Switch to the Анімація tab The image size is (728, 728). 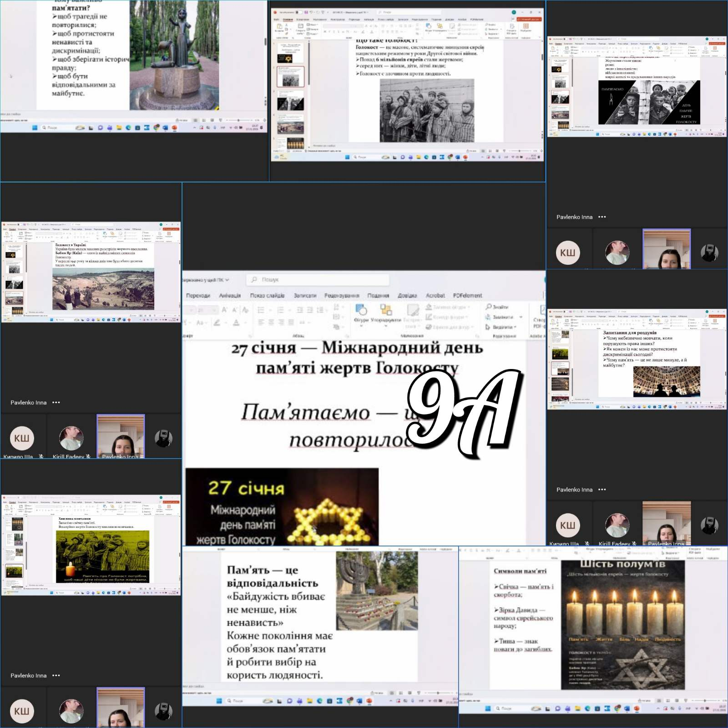pos(230,295)
